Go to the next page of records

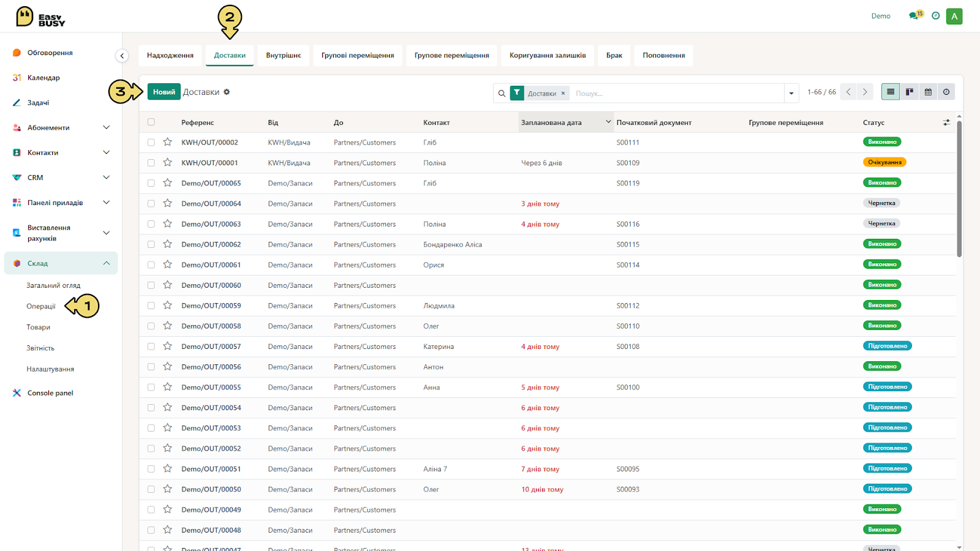865,92
